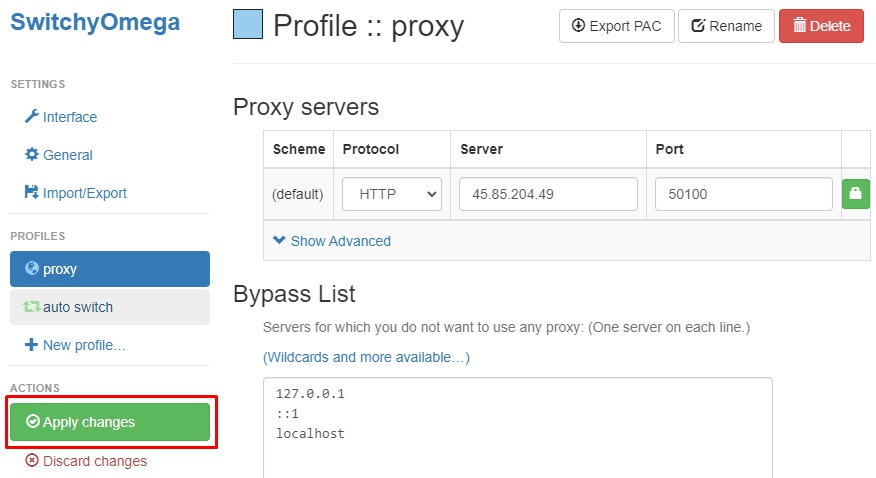The width and height of the screenshot is (876, 478).
Task: Expand Show Advanced proxy options
Action: [x=332, y=241]
